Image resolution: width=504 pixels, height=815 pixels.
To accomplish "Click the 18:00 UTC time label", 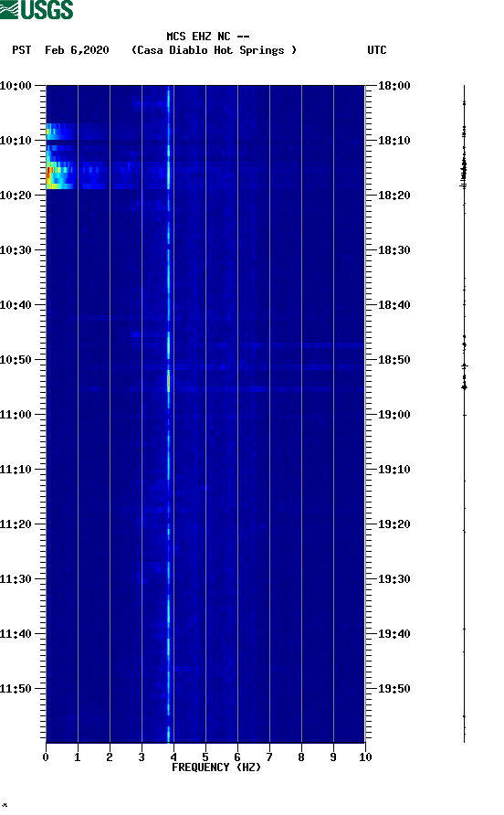I will point(394,85).
